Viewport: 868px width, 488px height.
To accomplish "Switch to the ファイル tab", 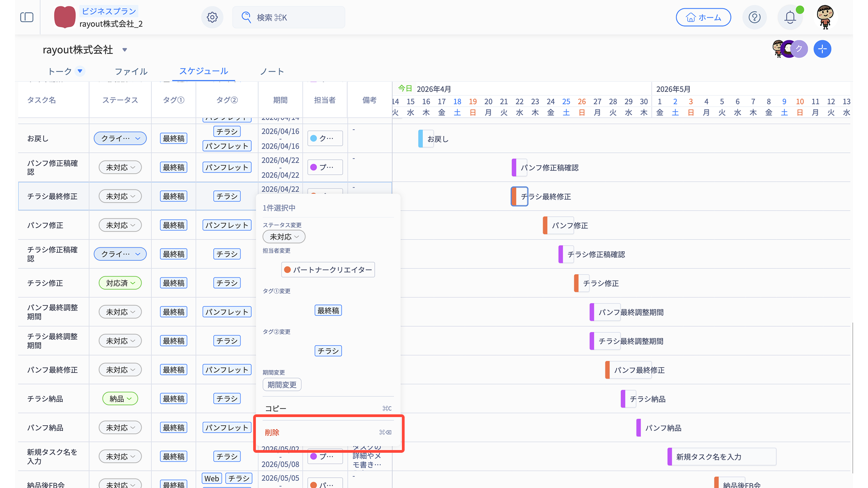I will [131, 71].
